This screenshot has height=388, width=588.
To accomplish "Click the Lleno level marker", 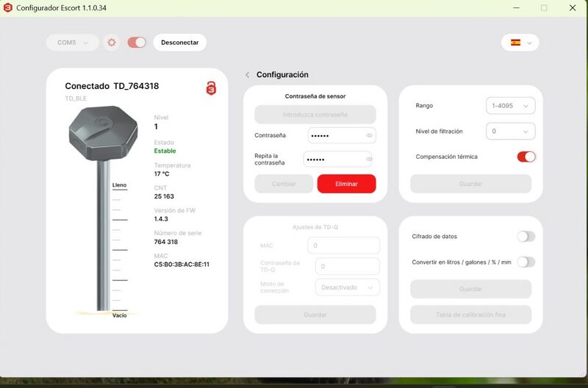I will (x=120, y=185).
